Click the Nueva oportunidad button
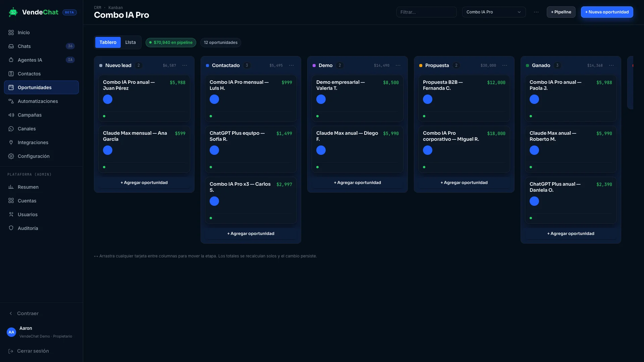The image size is (644, 362). (607, 12)
